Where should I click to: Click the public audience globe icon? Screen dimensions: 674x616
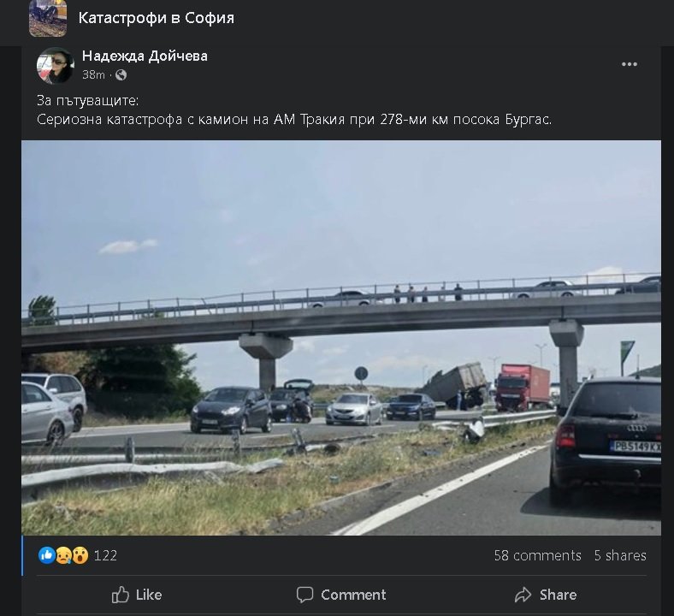pos(121,75)
